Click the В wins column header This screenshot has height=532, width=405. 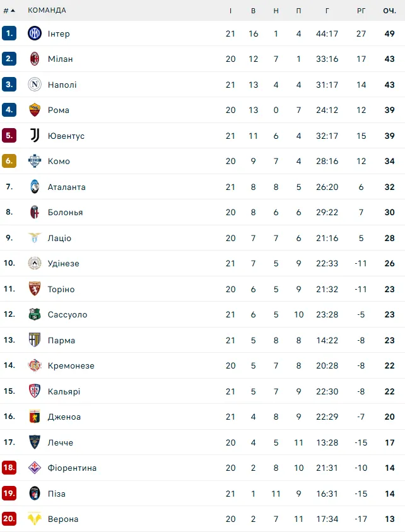pyautogui.click(x=253, y=10)
